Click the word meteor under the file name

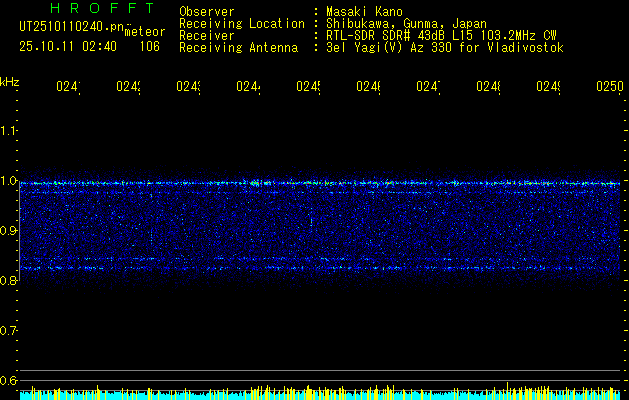145,32
